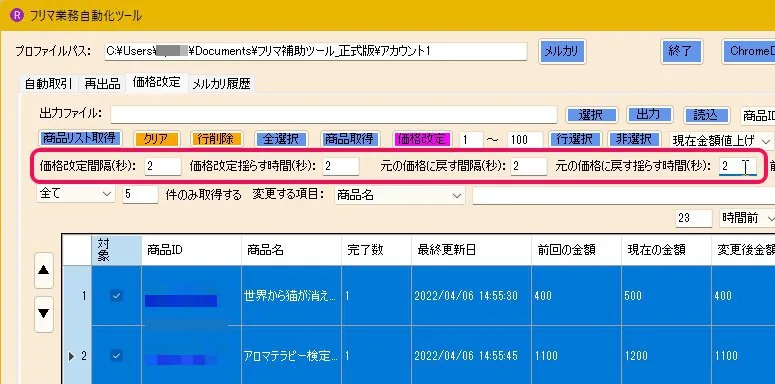Click the 価格改定揺らす時間(秒) field
Screen dimensions: 775x384
341,167
